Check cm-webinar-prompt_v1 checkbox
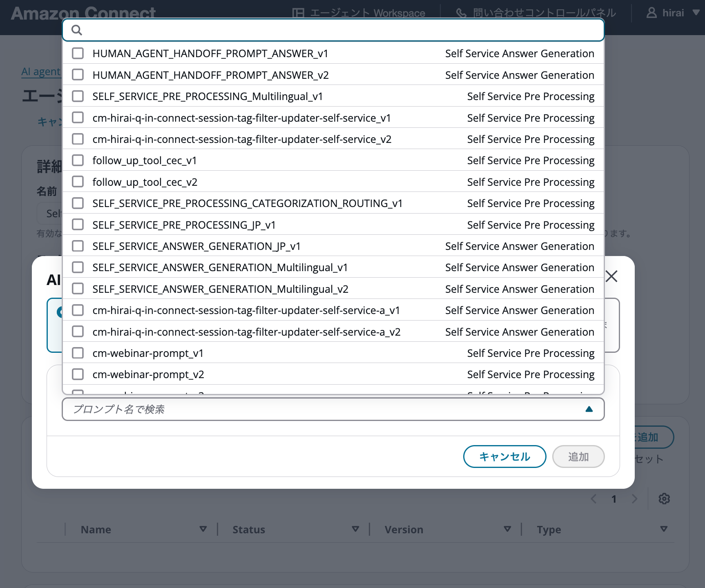Screen dimensions: 705x588 [78, 353]
